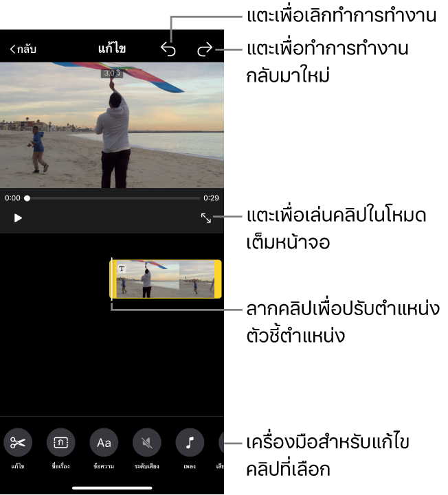Viewport: 448px width, 495px height.
Task: Click the แก้ไข screen title
Action: tap(112, 49)
